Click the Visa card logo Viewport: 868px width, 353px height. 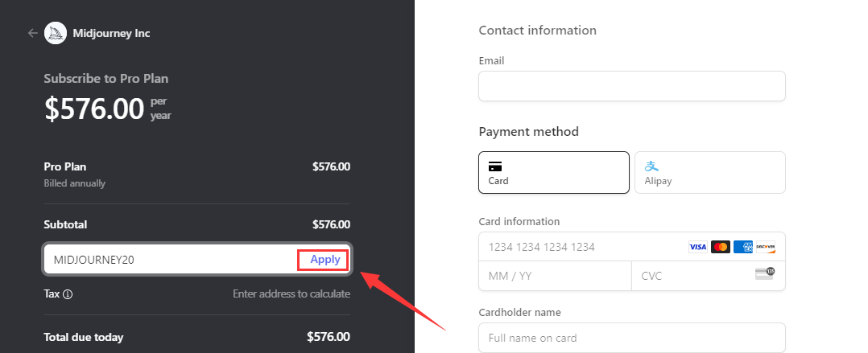click(x=697, y=247)
